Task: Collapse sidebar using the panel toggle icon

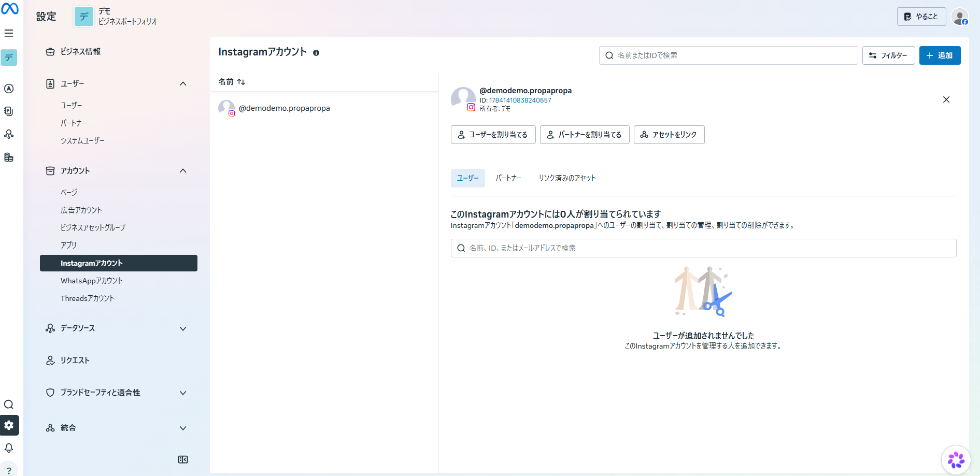Action: point(183,459)
